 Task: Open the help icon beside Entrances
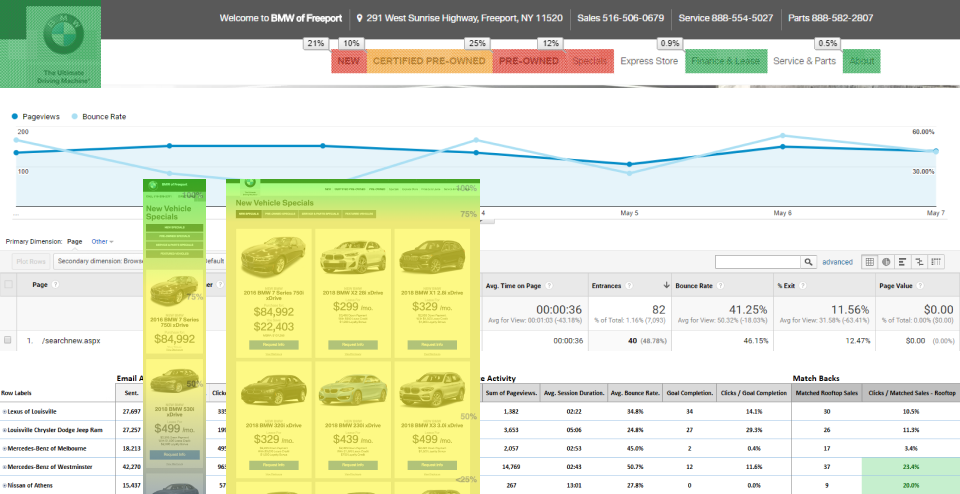pyautogui.click(x=629, y=285)
